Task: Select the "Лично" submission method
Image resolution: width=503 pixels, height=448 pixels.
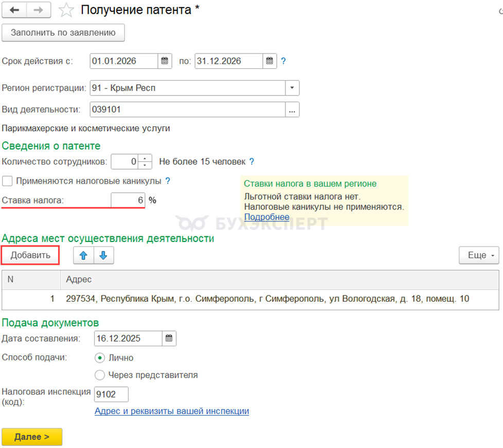Action: click(100, 358)
